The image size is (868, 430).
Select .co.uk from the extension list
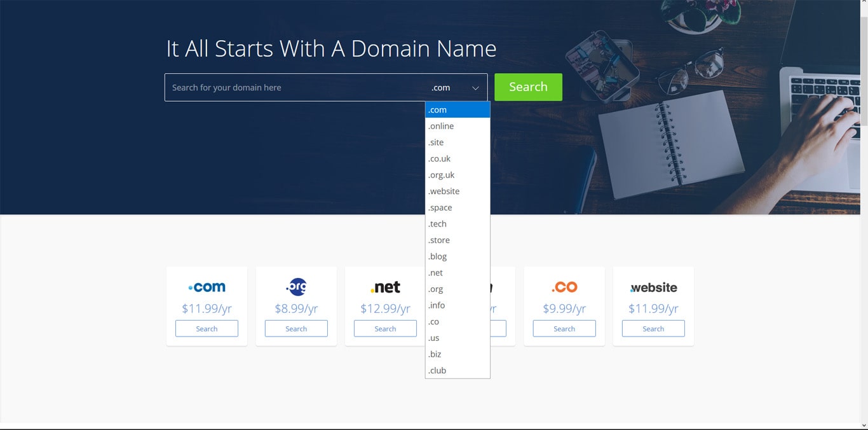458,159
